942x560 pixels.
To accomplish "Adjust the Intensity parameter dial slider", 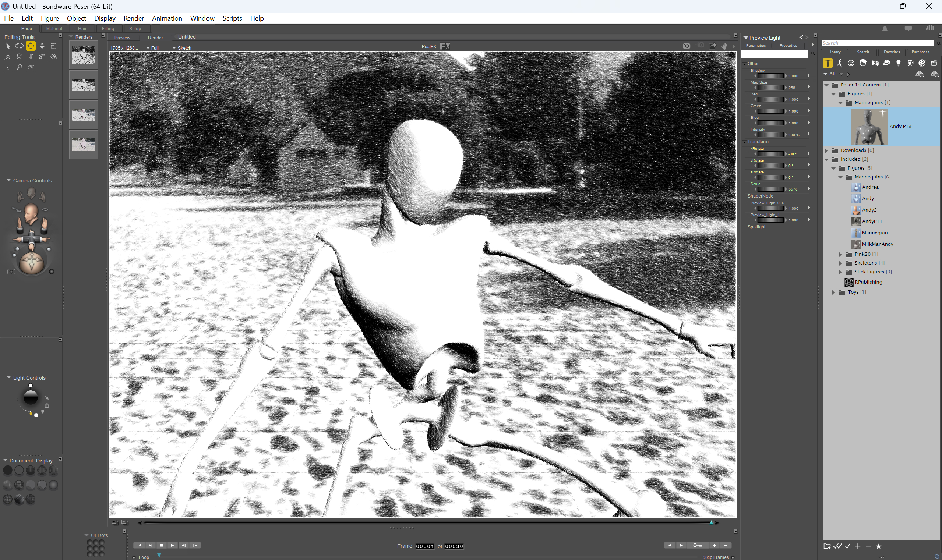I will point(770,135).
